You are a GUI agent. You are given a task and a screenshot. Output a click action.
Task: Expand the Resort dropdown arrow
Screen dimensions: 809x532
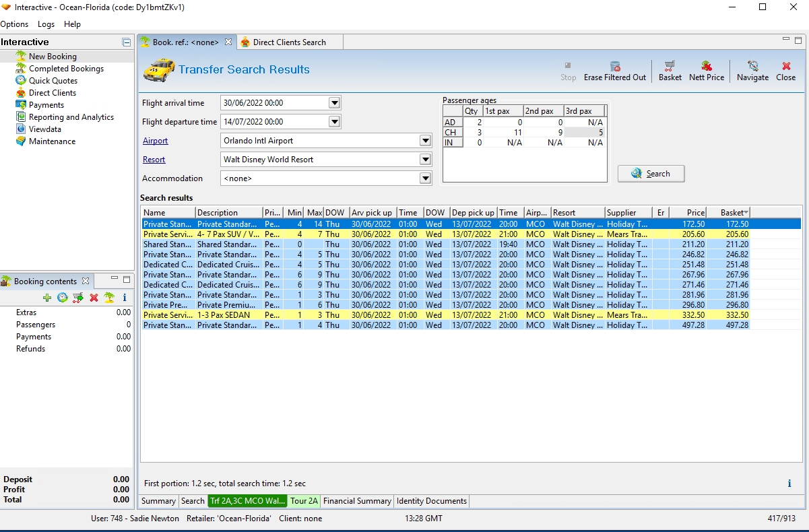tap(424, 160)
